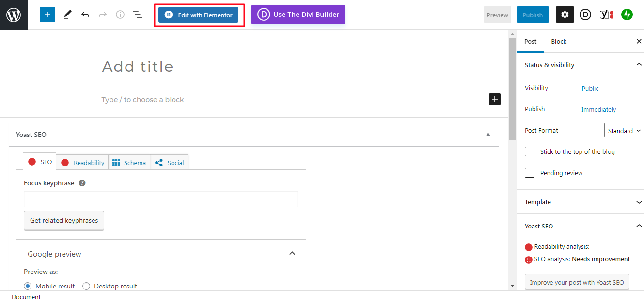
Task: Click the redo arrow in the toolbar
Action: point(102,15)
